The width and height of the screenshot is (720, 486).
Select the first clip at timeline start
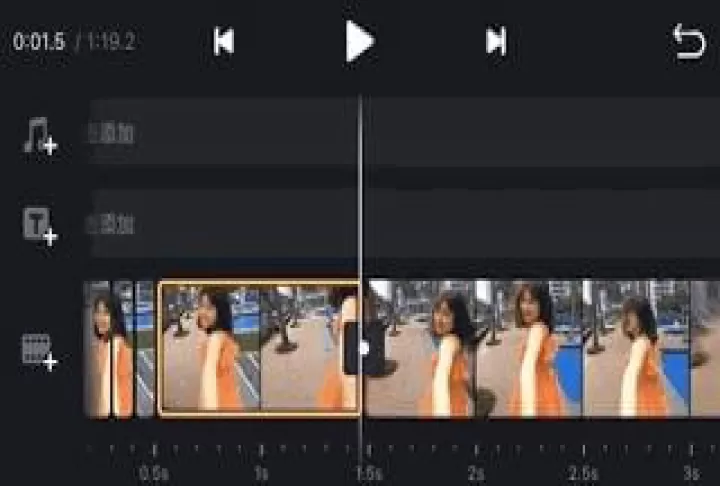(x=108, y=348)
